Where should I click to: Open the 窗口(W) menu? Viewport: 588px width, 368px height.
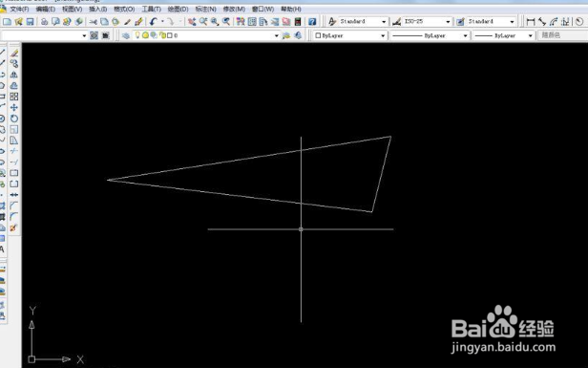(262, 9)
